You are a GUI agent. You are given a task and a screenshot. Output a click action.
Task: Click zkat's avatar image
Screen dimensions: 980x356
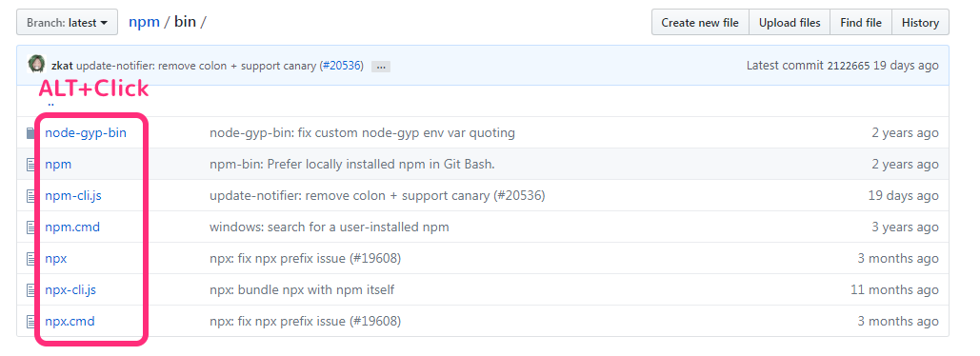(x=37, y=65)
